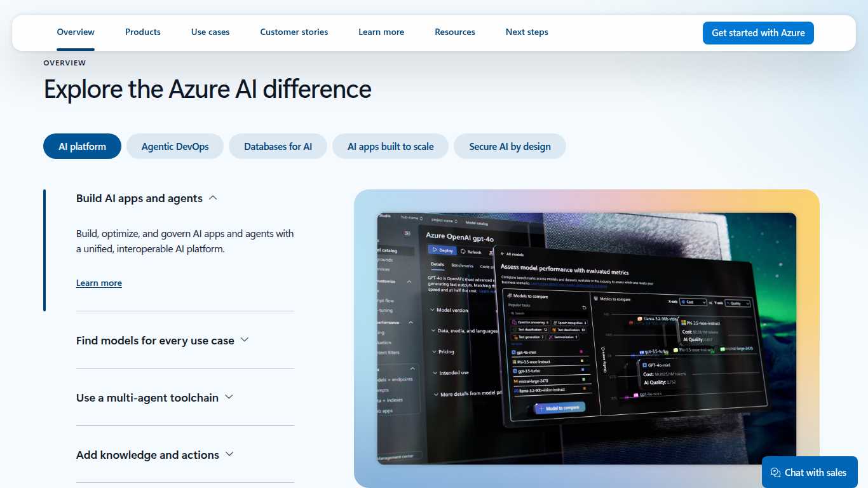Open the Secure AI by design tab

tap(510, 146)
